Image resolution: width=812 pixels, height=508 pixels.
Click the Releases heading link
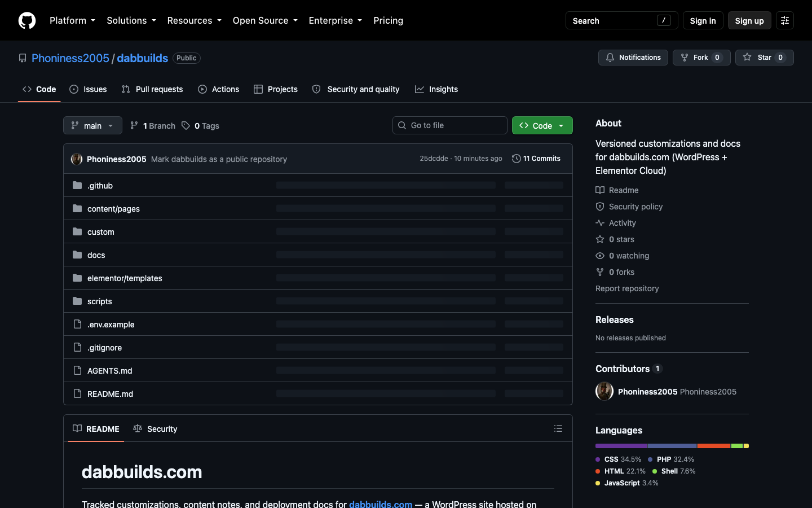[x=615, y=319]
